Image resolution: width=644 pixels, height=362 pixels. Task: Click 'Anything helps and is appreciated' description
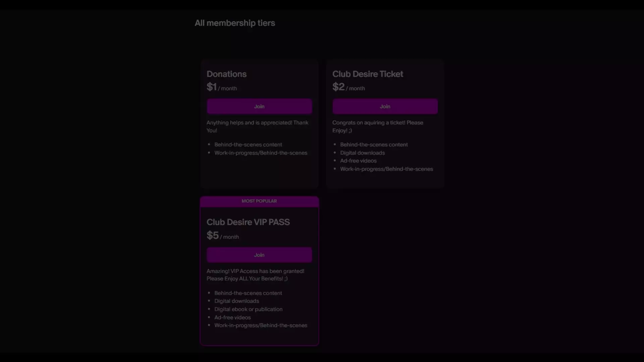tap(257, 126)
